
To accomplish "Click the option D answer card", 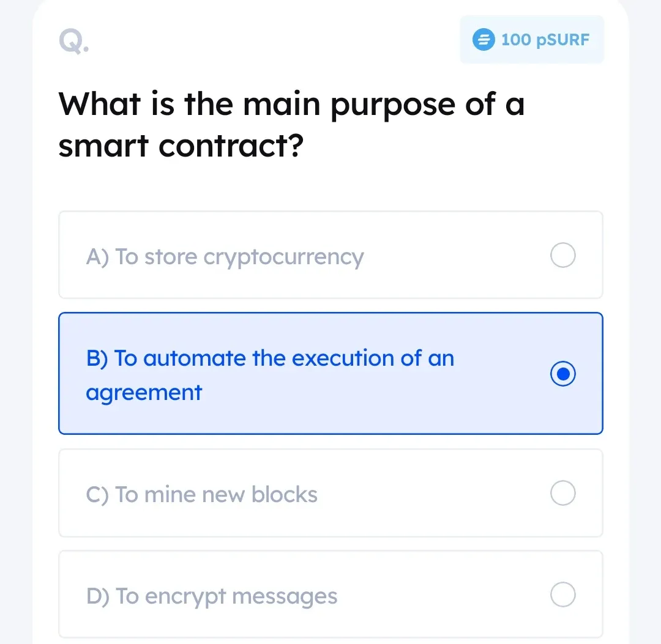I will tap(330, 594).
